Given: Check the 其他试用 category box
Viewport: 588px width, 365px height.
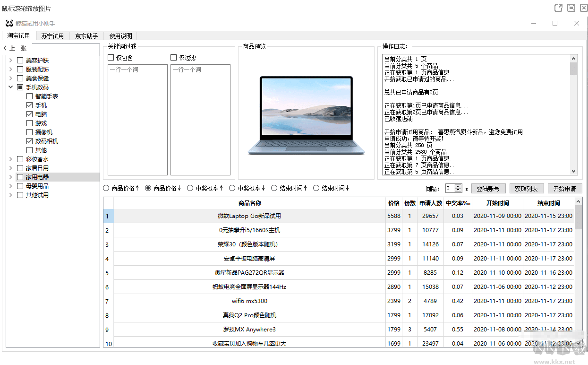Looking at the screenshot, I should [x=20, y=195].
